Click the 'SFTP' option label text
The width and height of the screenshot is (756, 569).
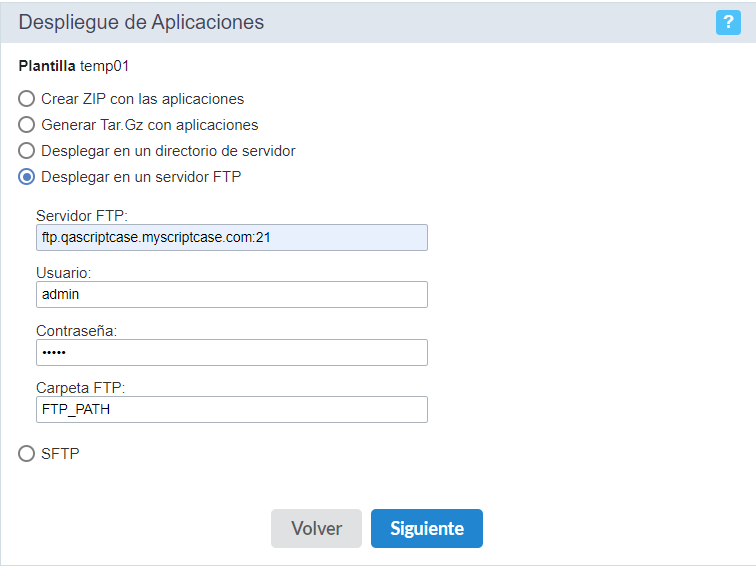[x=60, y=454]
